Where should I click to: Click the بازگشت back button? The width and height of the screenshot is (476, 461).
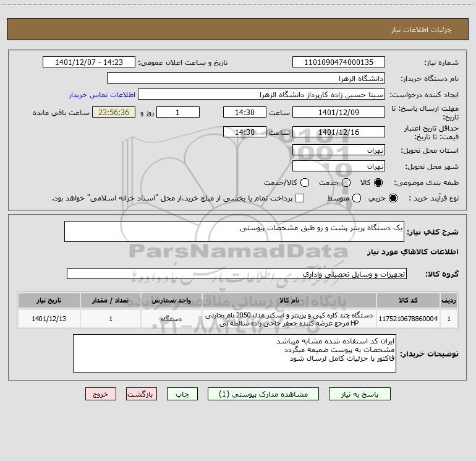pyautogui.click(x=142, y=394)
